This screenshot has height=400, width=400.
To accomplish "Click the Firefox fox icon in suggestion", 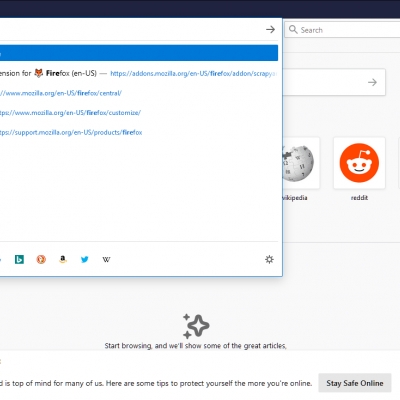I will (x=39, y=73).
